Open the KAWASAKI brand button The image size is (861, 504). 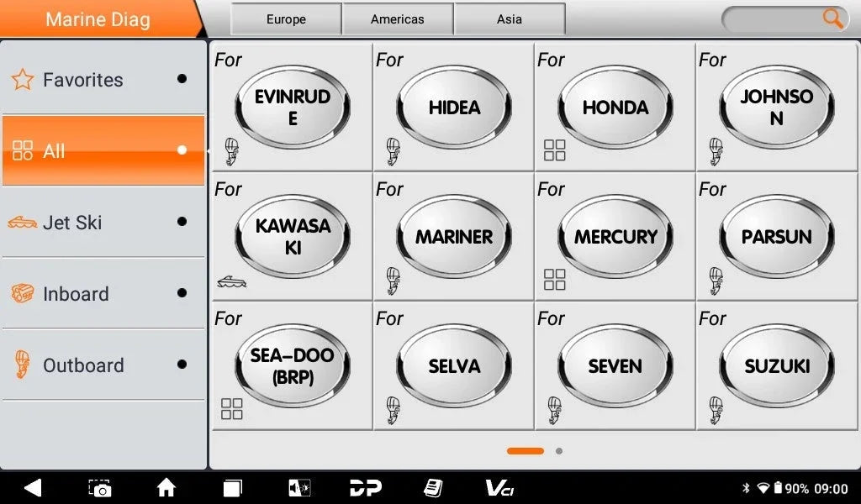pyautogui.click(x=292, y=237)
